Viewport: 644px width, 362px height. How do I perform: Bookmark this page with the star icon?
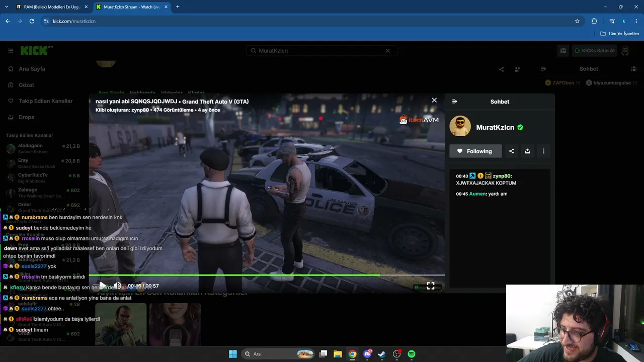click(577, 21)
